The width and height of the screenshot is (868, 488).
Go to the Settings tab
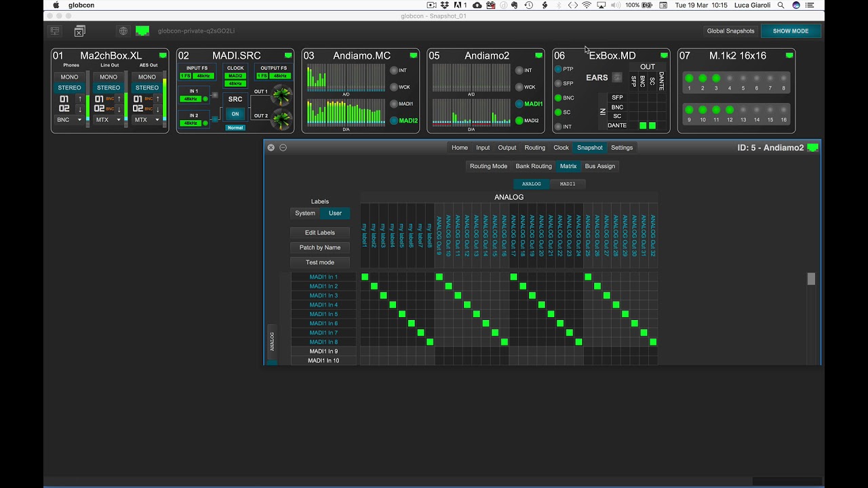pyautogui.click(x=622, y=148)
